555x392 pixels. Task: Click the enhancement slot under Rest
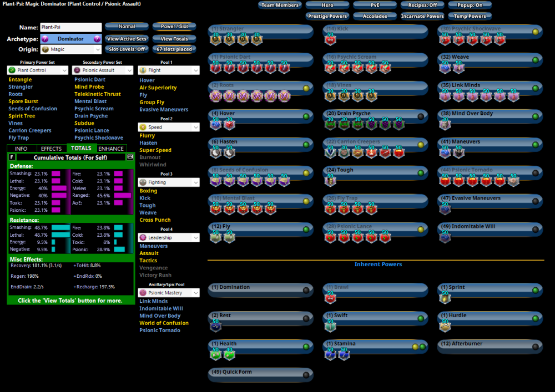[215, 327]
